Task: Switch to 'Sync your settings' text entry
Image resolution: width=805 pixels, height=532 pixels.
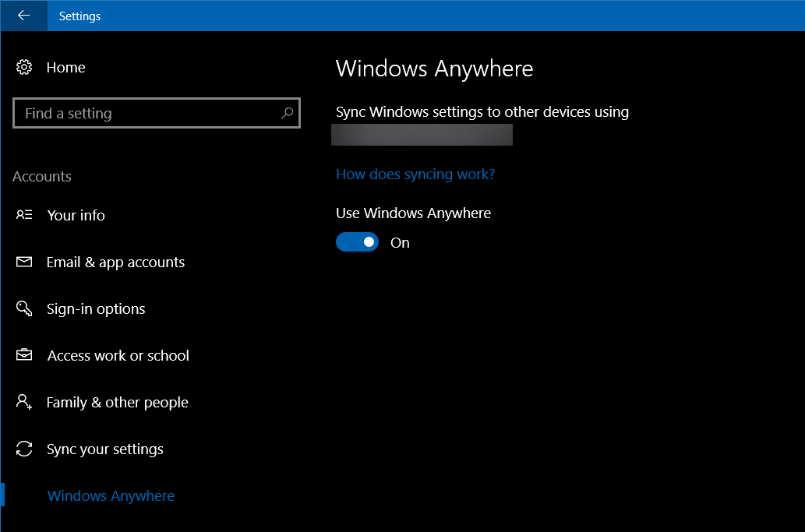Action: point(104,449)
